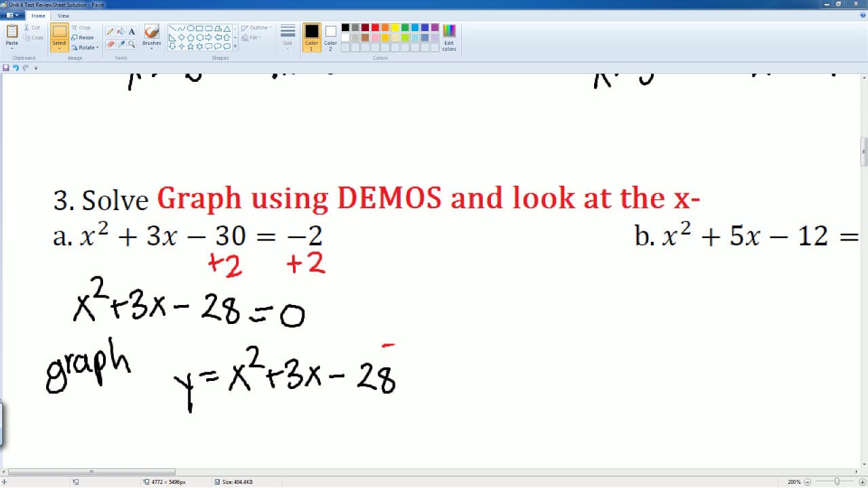This screenshot has width=868, height=488.
Task: Choose the Six-point star shape
Action: pyautogui.click(x=199, y=46)
